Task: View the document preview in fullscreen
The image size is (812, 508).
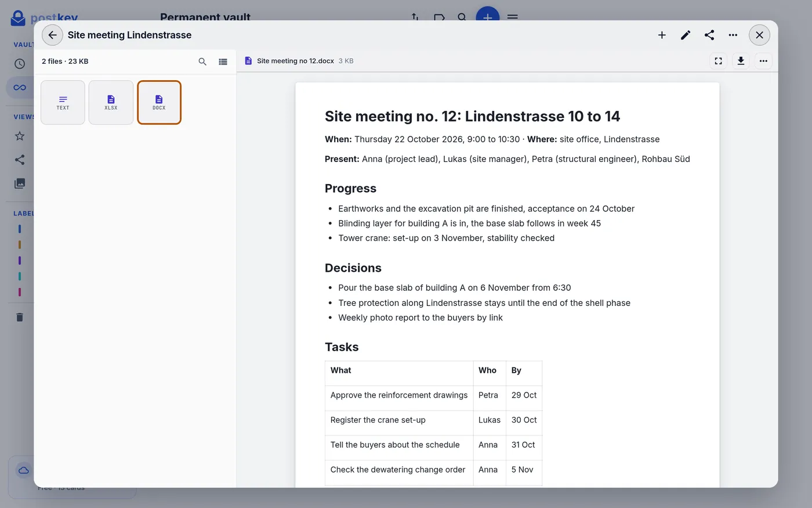Action: point(719,61)
